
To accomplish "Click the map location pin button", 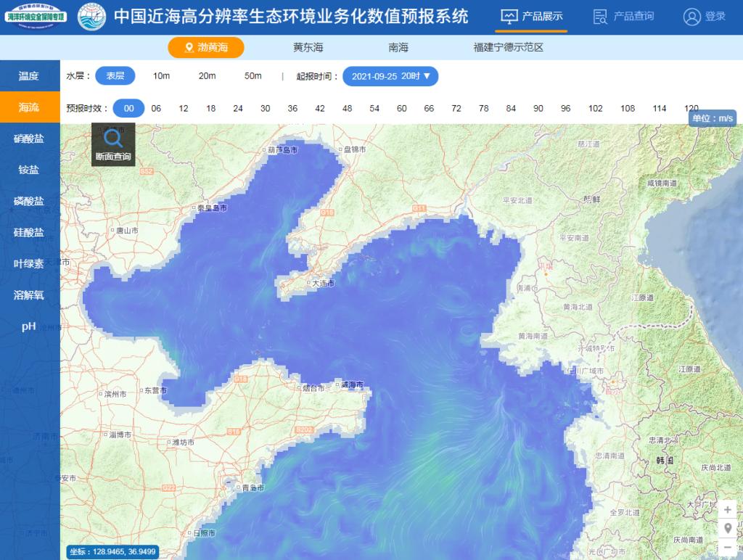I will pos(728,528).
